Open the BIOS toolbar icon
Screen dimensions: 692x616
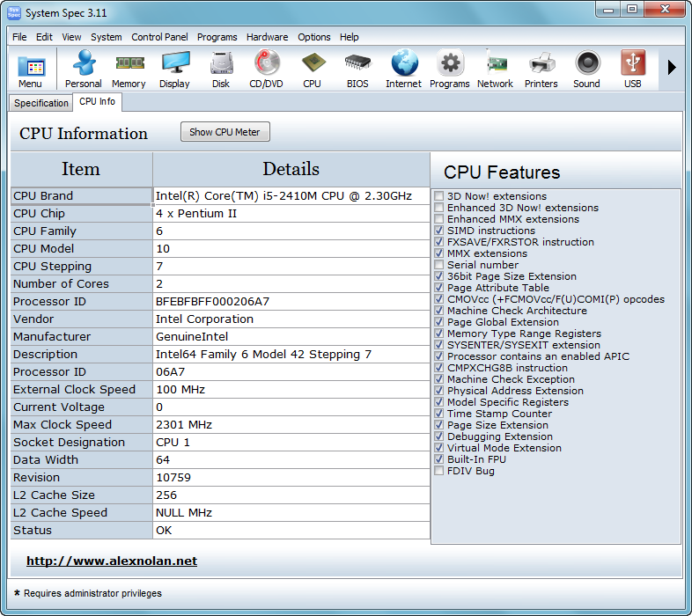pos(357,69)
